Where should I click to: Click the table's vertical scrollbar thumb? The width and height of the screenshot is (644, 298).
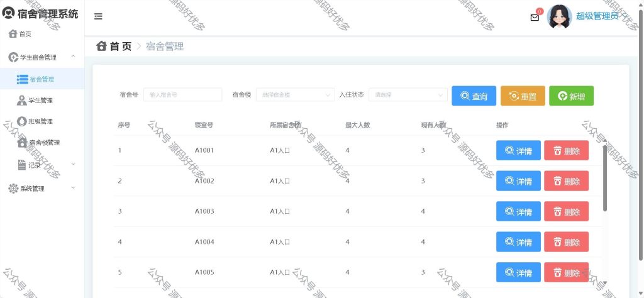coord(604,178)
